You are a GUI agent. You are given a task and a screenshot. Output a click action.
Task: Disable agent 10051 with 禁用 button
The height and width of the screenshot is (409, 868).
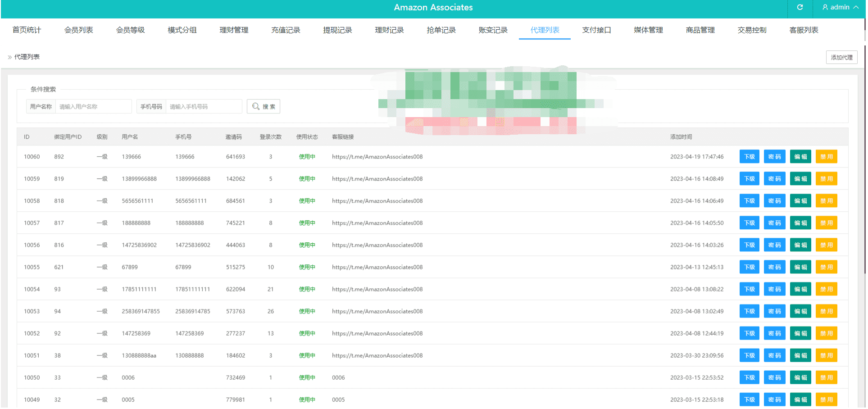(826, 355)
